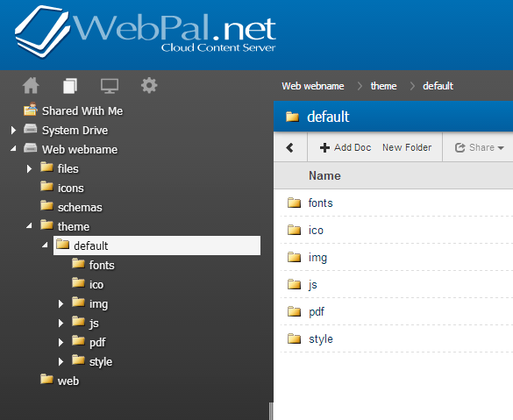The width and height of the screenshot is (513, 420).
Task: Select the schemas folder in tree
Action: pyautogui.click(x=80, y=208)
